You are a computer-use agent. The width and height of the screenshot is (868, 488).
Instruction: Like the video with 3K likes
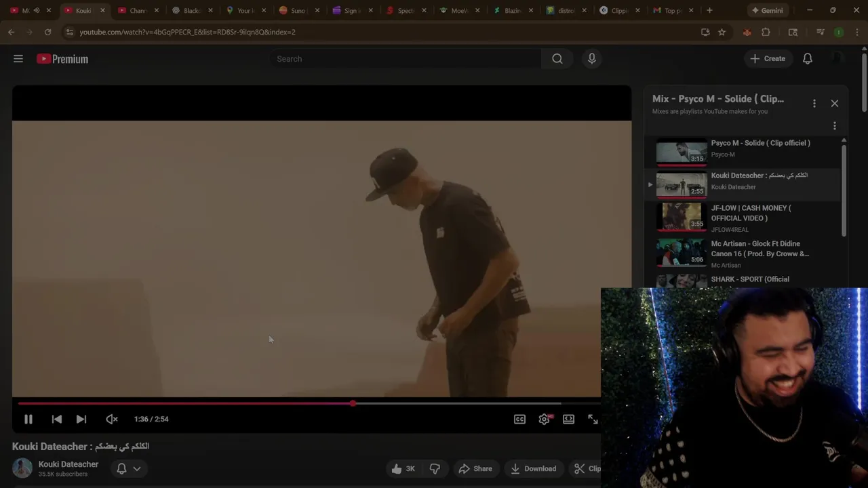tap(403, 469)
